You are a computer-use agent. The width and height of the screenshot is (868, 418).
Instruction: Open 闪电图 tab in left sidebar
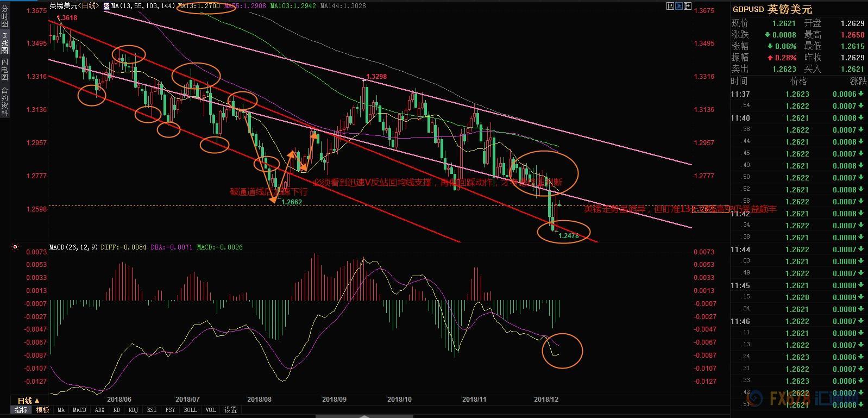[x=4, y=70]
